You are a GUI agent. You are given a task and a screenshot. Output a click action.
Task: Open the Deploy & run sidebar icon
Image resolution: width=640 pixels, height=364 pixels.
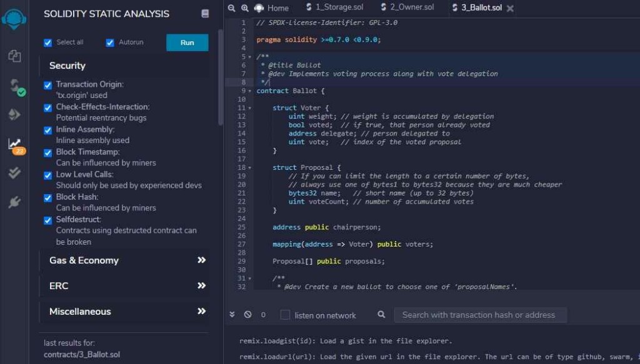pos(14,114)
